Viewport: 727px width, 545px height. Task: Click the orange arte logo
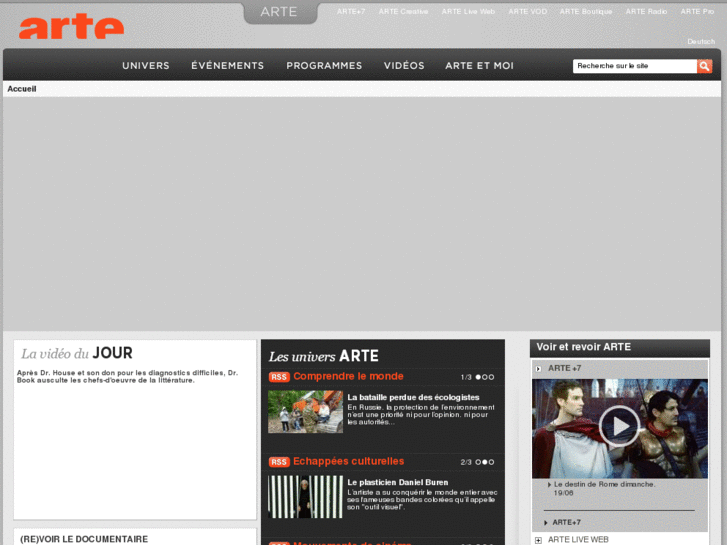coord(71,26)
